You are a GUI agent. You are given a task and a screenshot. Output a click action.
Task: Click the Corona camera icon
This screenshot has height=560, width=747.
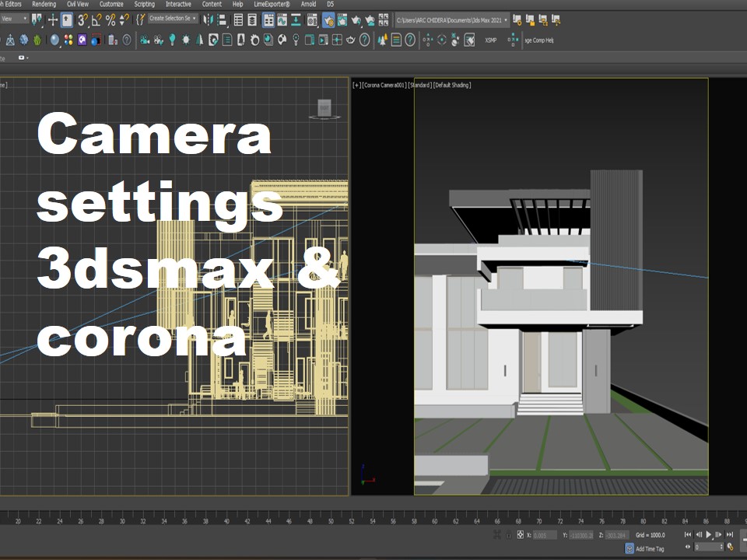click(145, 40)
